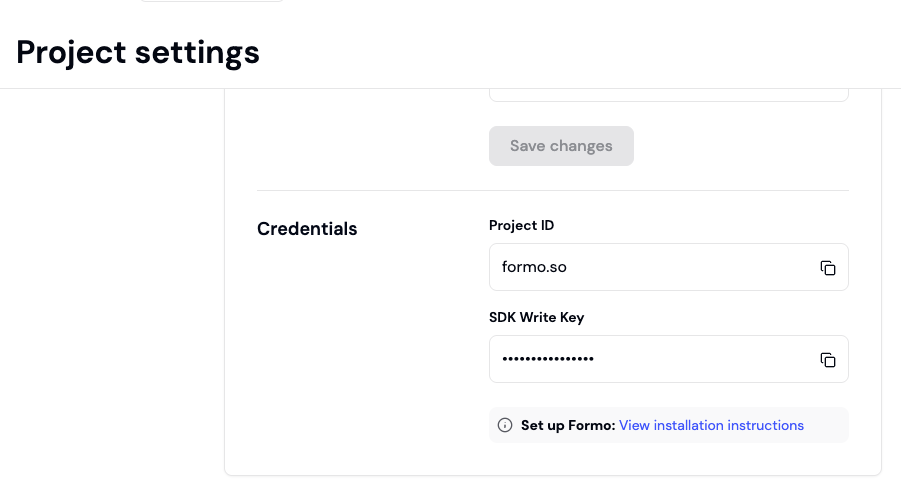
Task: Click the formo.so text value
Action: tap(534, 268)
